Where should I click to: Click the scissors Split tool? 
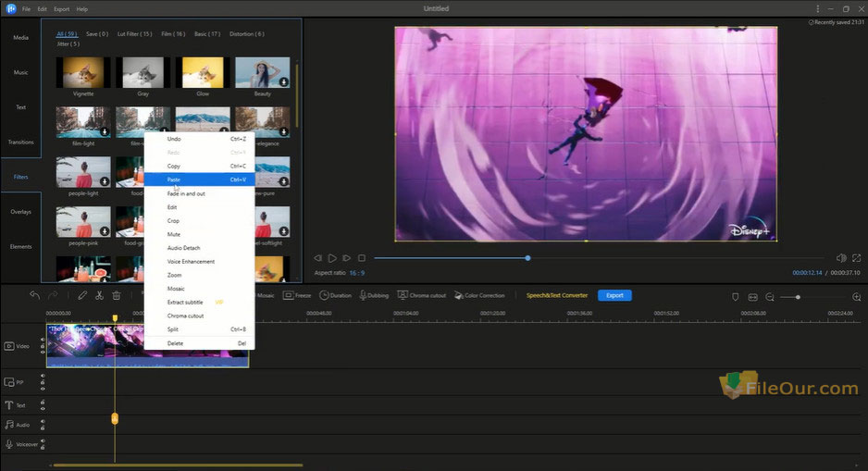click(99, 295)
